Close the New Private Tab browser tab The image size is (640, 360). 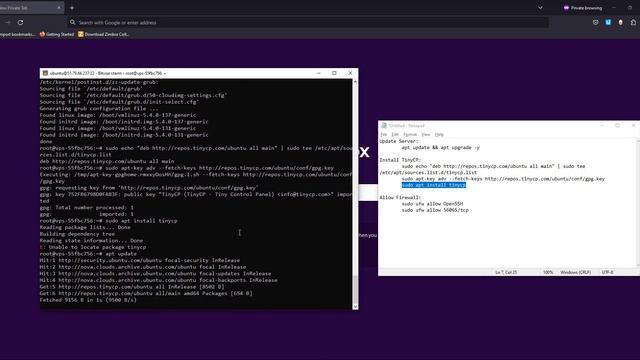[59, 8]
